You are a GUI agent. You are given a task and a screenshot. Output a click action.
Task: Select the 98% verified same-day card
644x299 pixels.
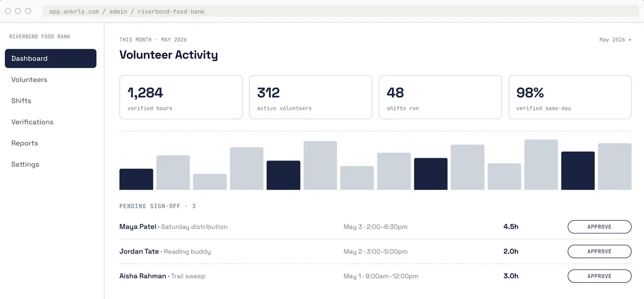(570, 97)
